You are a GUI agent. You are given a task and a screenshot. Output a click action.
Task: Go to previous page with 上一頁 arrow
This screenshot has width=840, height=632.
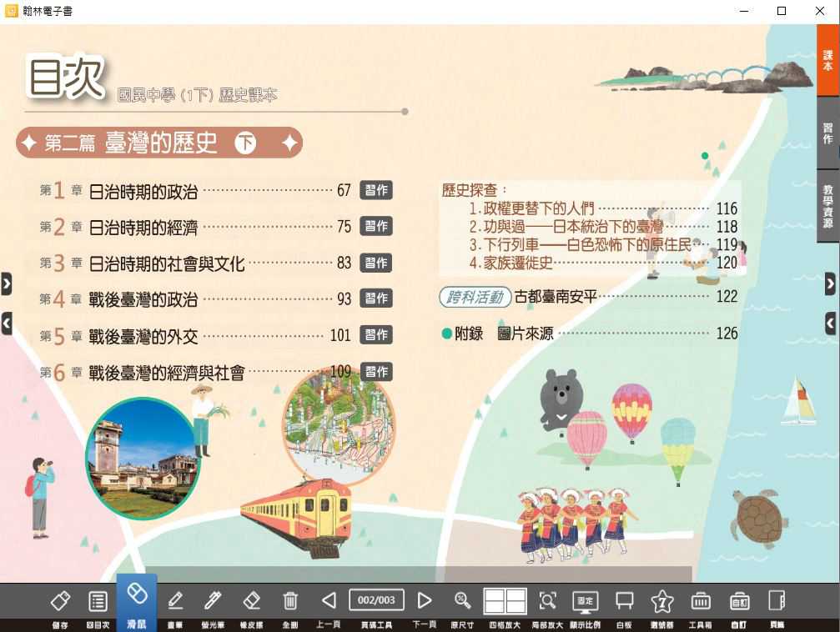tap(329, 601)
